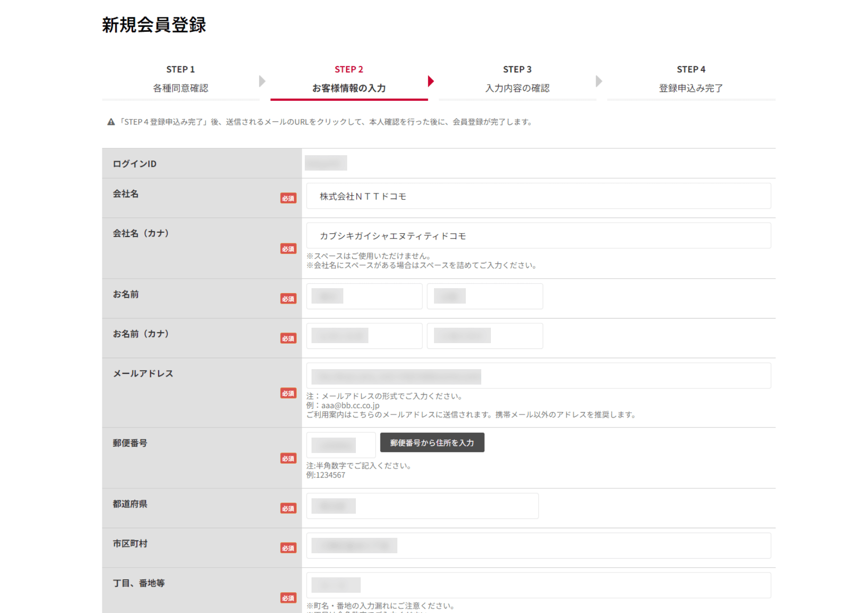
Task: Click the example text 例:1234567
Action: [326, 475]
